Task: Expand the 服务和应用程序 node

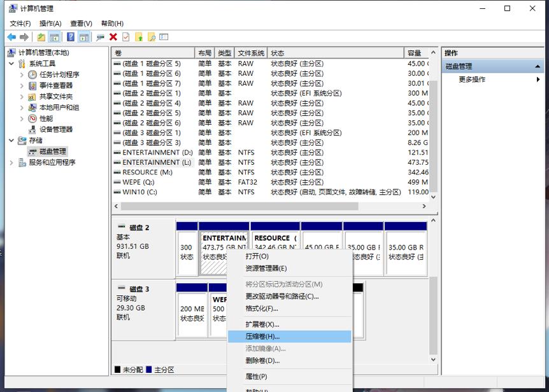Action: tap(11, 162)
